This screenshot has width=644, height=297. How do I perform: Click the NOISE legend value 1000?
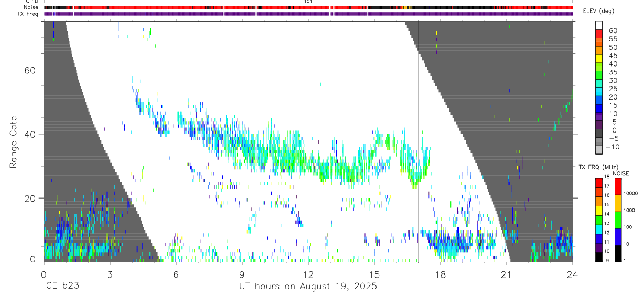coord(629,211)
